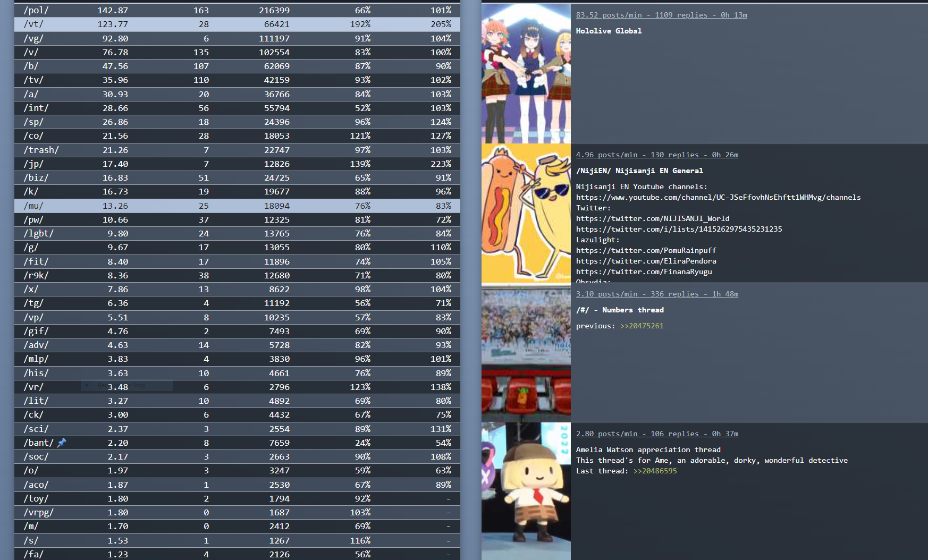Select the /trash/ board row
The image size is (928, 560).
click(237, 150)
